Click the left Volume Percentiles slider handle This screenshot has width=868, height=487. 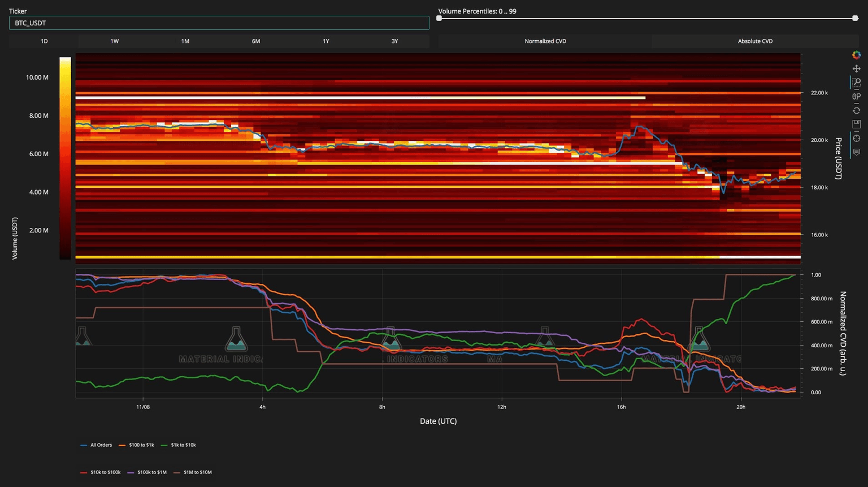tap(439, 19)
